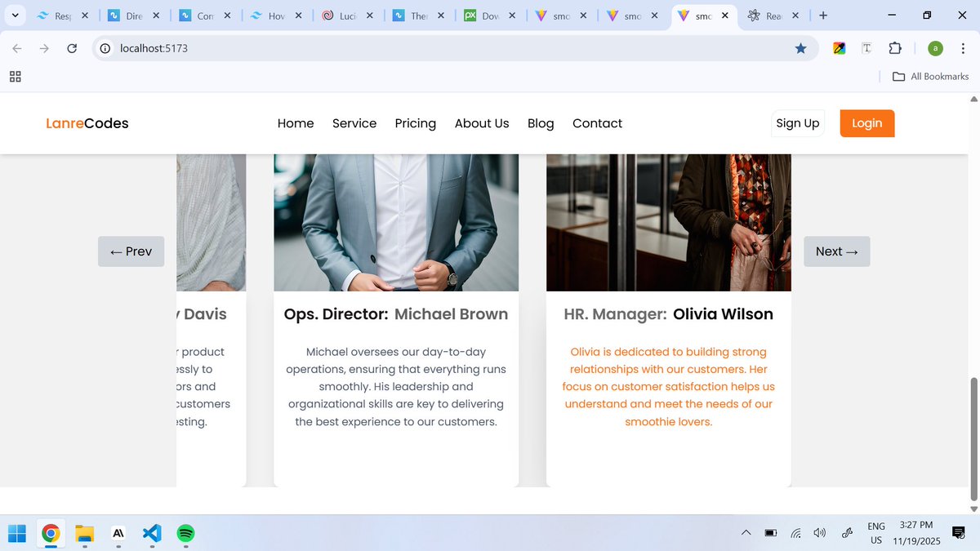Open Chrome from the taskbar
980x551 pixels.
point(51,534)
